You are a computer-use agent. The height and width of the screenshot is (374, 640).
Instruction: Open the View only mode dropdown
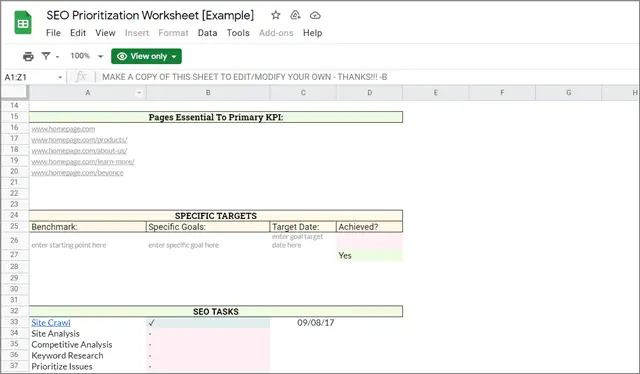147,56
